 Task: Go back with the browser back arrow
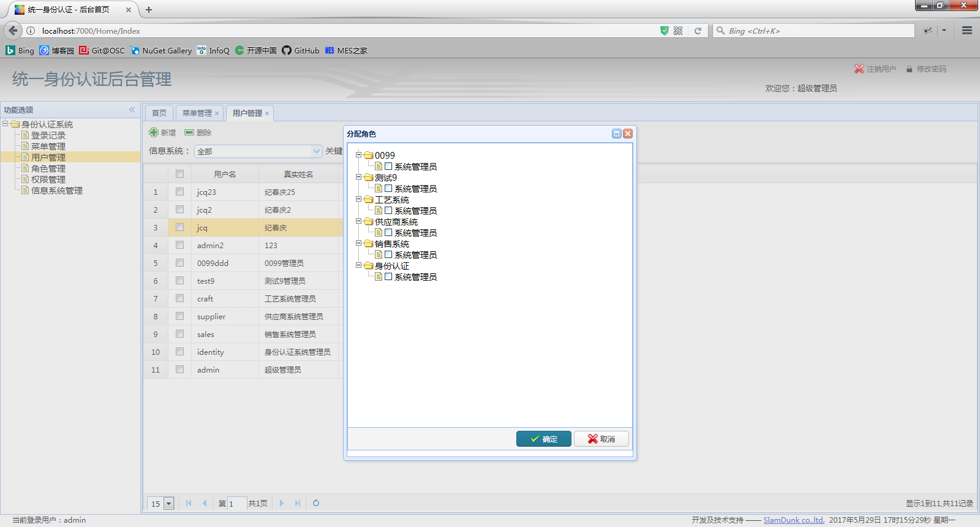point(13,30)
